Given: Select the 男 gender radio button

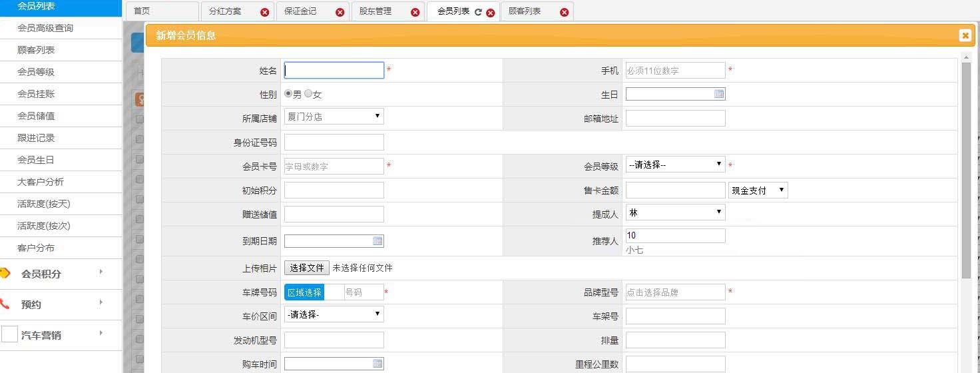Looking at the screenshot, I should coord(288,94).
